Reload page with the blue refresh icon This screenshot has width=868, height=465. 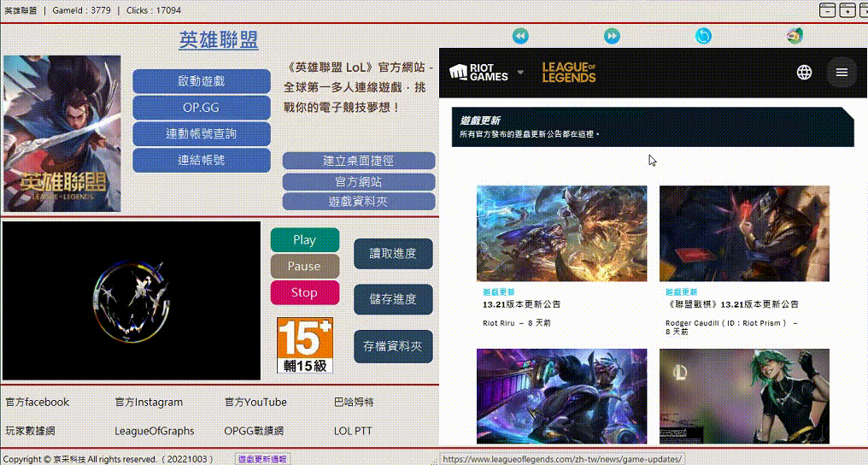click(703, 36)
